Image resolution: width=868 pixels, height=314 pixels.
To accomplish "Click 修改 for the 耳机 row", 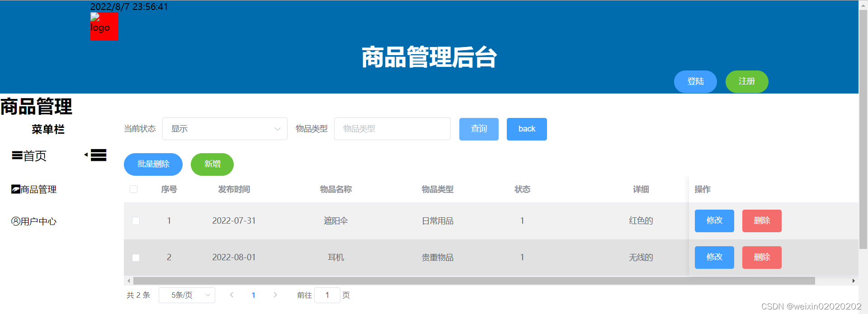I will (714, 258).
